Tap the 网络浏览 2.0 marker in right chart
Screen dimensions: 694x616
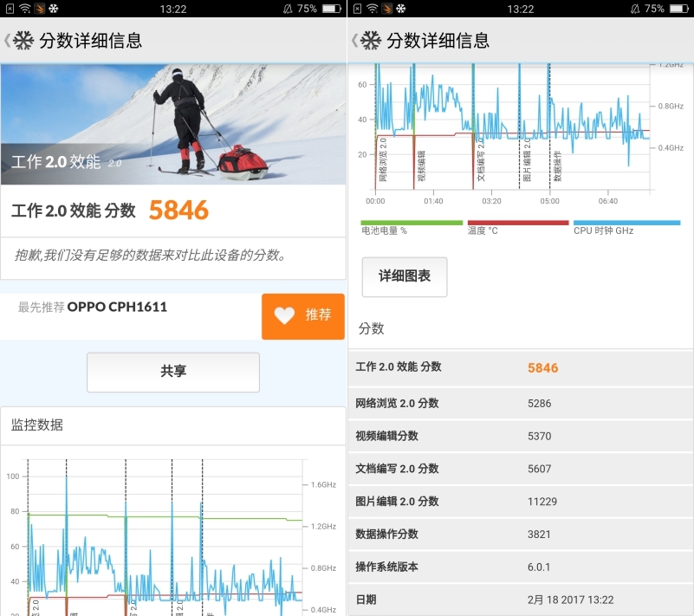pos(383,159)
